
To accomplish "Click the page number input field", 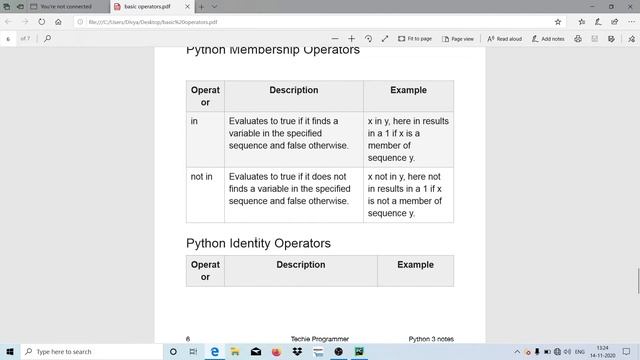I will tap(8, 39).
